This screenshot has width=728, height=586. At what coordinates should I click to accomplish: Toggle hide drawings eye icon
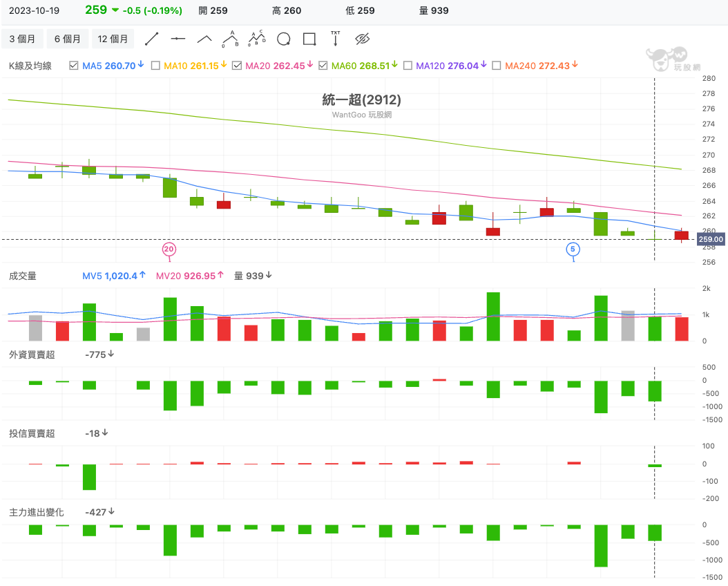pos(363,39)
